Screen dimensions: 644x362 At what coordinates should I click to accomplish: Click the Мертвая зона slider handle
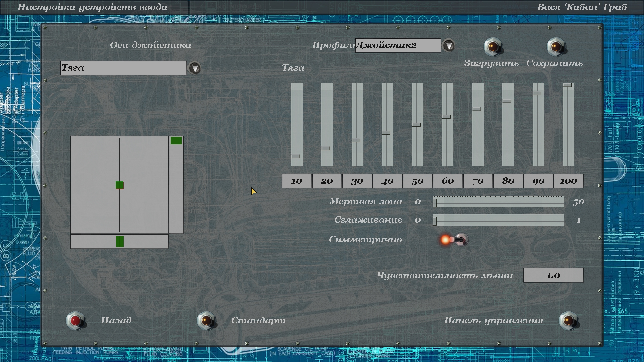435,202
